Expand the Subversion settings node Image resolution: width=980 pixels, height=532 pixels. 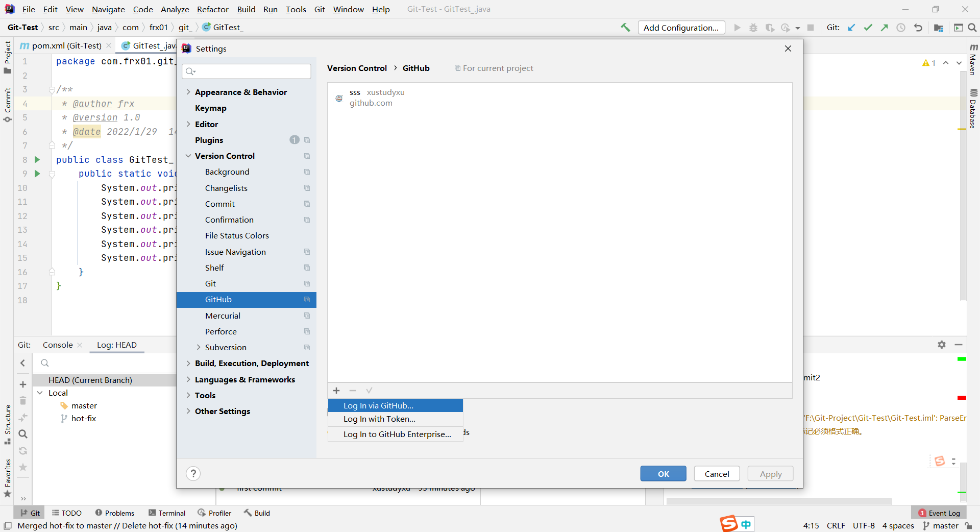click(x=199, y=347)
